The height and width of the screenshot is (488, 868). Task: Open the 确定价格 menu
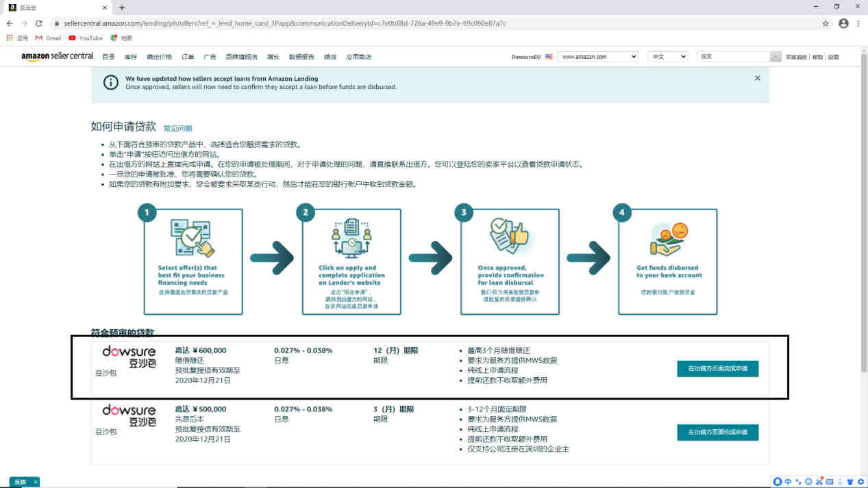159,57
